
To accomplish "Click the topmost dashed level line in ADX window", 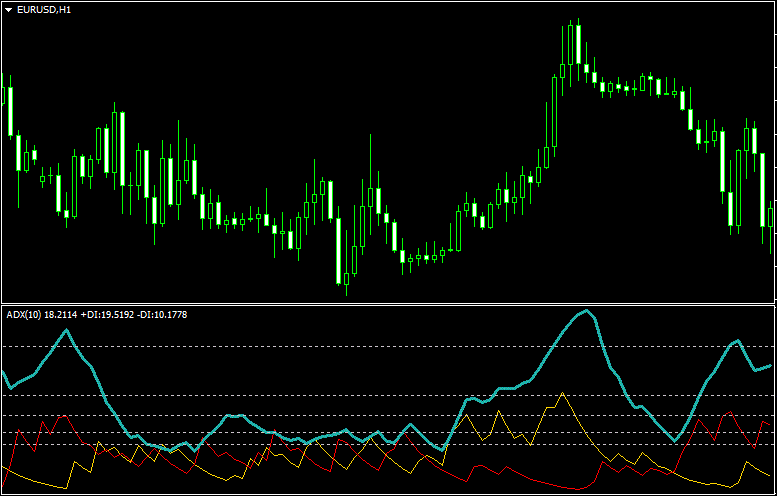I will (x=300, y=346).
